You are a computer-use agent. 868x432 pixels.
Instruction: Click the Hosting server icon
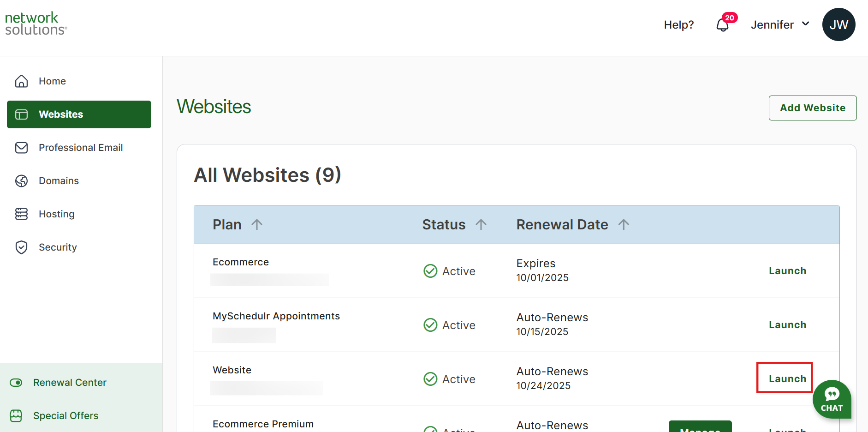22,214
